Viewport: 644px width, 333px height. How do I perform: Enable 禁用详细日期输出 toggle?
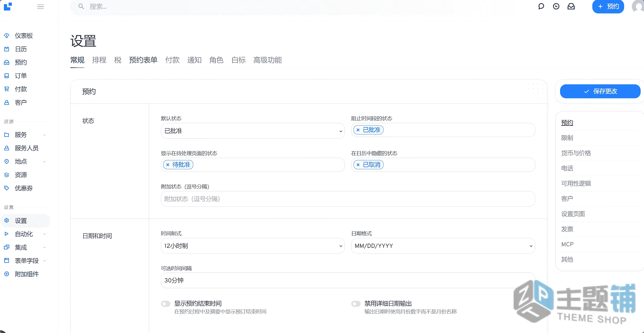click(x=356, y=304)
